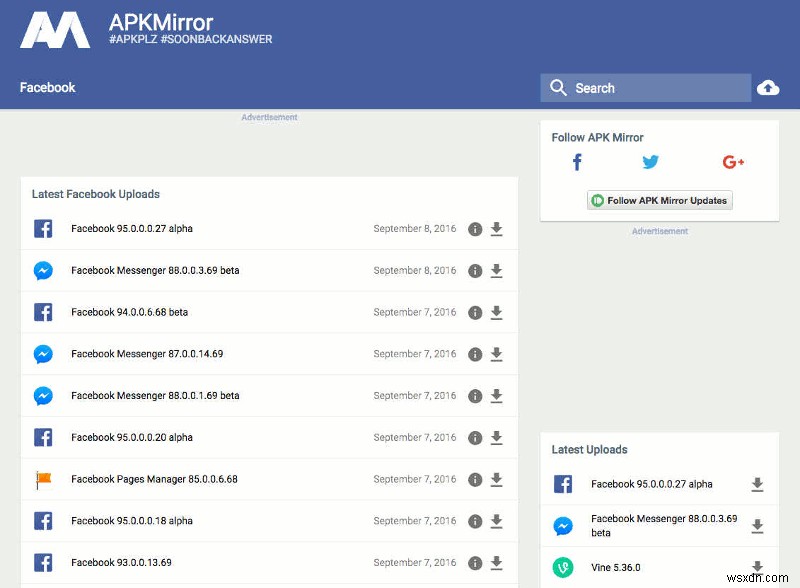This screenshot has height=588, width=800.
Task: Open the Facebook Messenger 88.0.0.1.69 beta listing
Action: [x=153, y=395]
